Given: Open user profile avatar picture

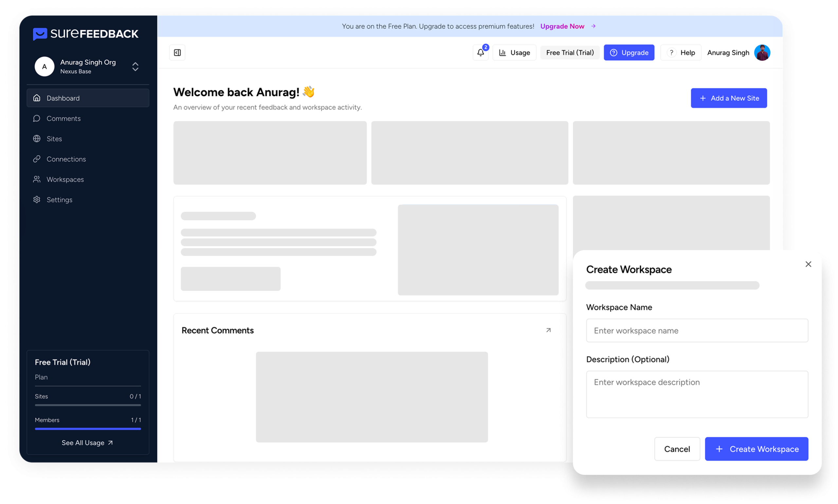Looking at the screenshot, I should [762, 53].
